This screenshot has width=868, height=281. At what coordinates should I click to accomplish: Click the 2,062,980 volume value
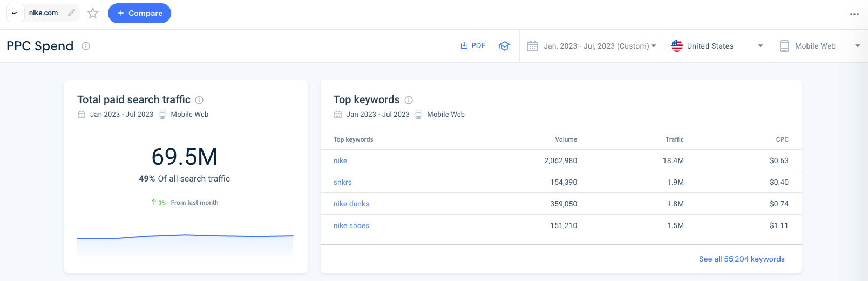click(561, 160)
